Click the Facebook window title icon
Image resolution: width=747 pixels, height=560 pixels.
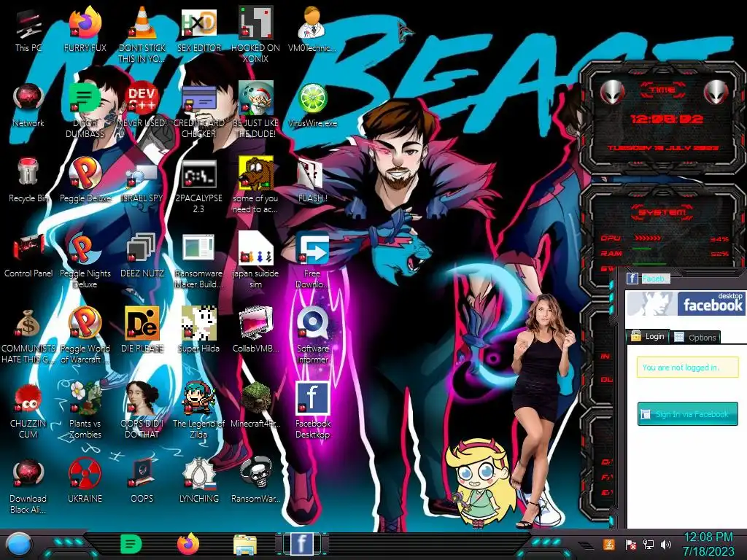(632, 279)
